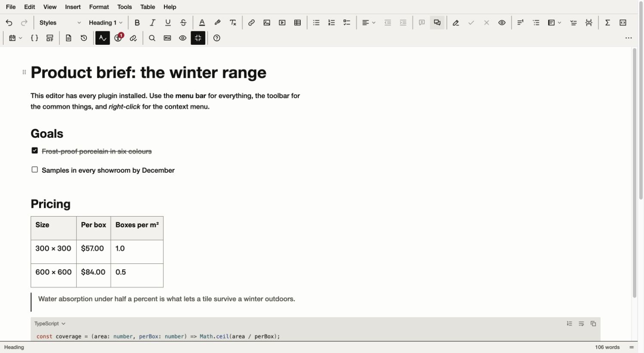Screen dimensions: 644x353
Task: Open the accessibility checker with red badge
Action: (x=118, y=38)
